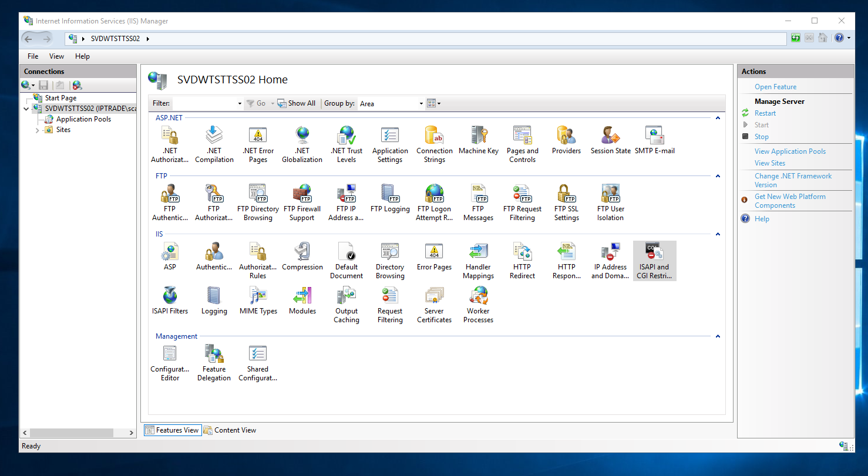Open the Server Certificates feature
Image resolution: width=868 pixels, height=476 pixels.
(x=435, y=305)
